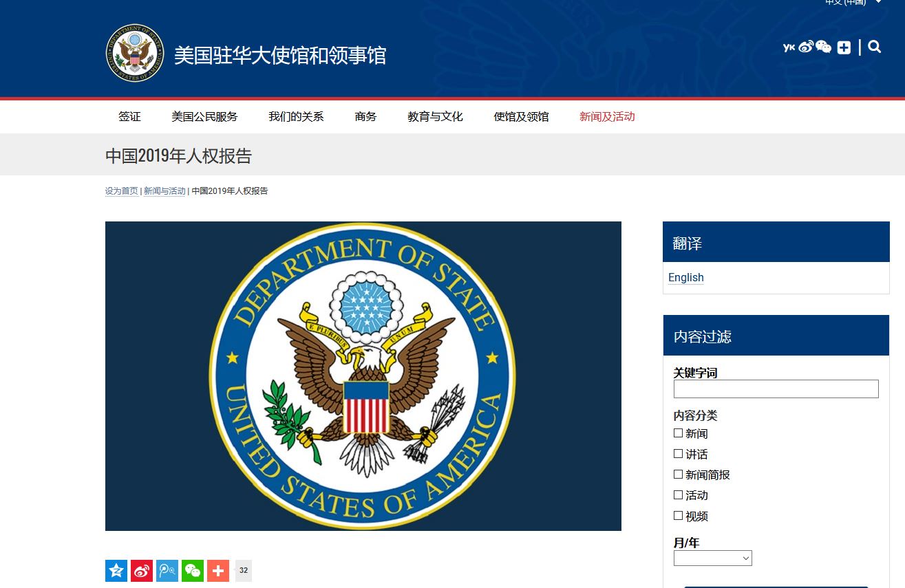Go to 新闻与活动 breadcrumb link
The image size is (905, 588).
[x=164, y=191]
